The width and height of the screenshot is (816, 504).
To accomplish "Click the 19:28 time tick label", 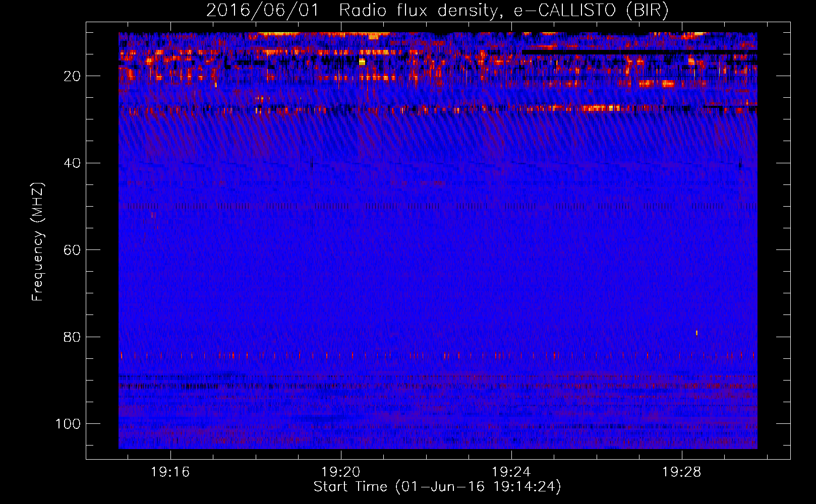I will pos(681,472).
